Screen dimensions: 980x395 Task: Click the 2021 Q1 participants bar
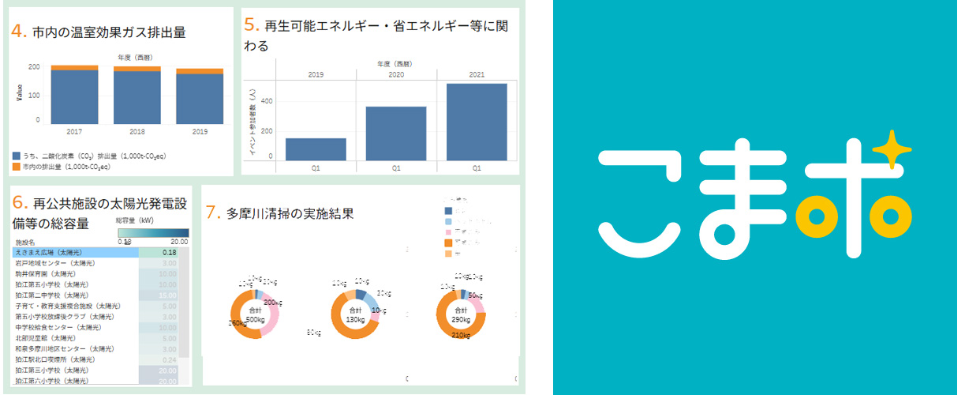click(476, 122)
